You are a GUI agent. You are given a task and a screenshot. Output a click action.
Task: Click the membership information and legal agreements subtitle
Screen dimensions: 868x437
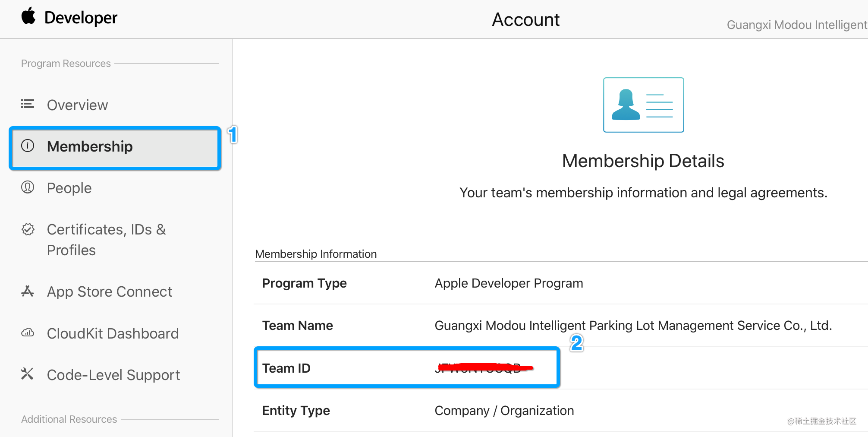click(643, 193)
